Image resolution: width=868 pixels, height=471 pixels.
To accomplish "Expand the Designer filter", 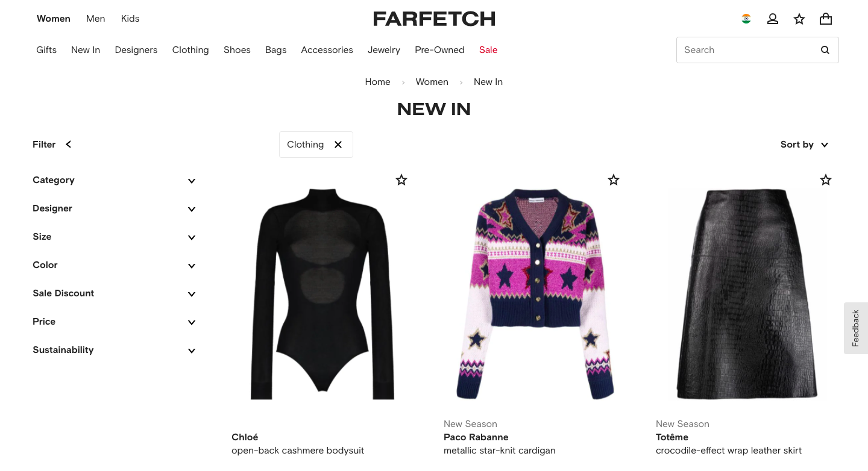I will (115, 208).
